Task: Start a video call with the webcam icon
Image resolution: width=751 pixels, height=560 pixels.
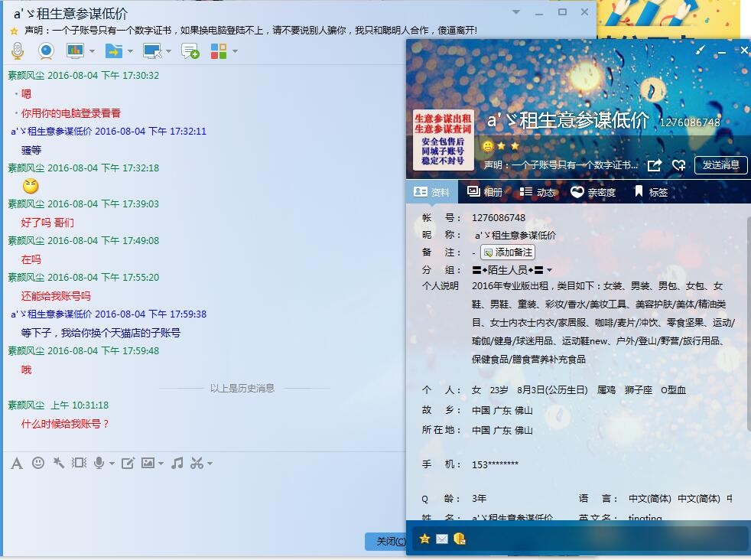Action: (46, 51)
